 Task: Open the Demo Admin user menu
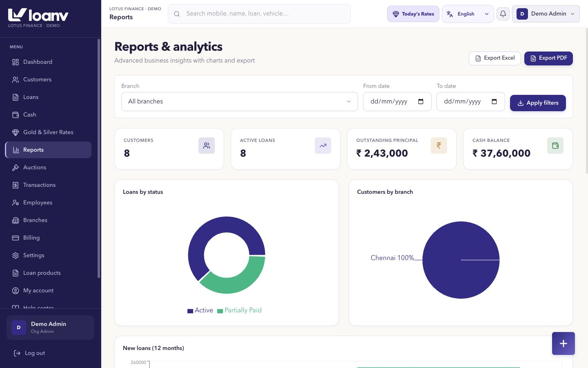pos(546,14)
